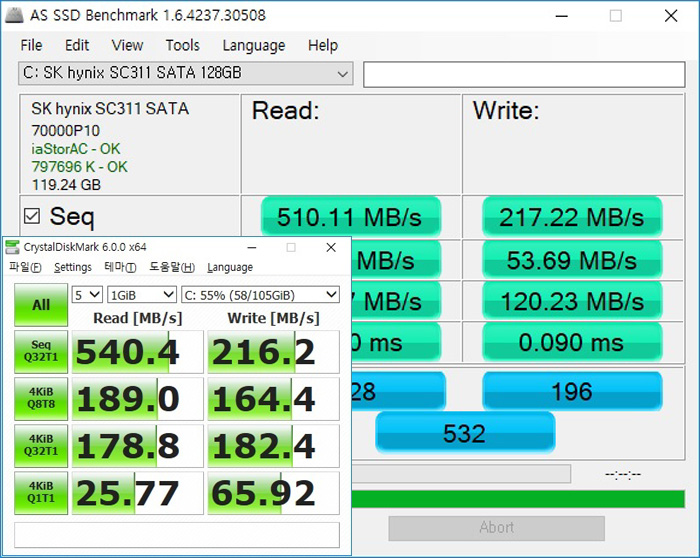Screen dimensions: 700x558
Task: Open the SK hynix drive selection dropdown
Action: coord(186,73)
